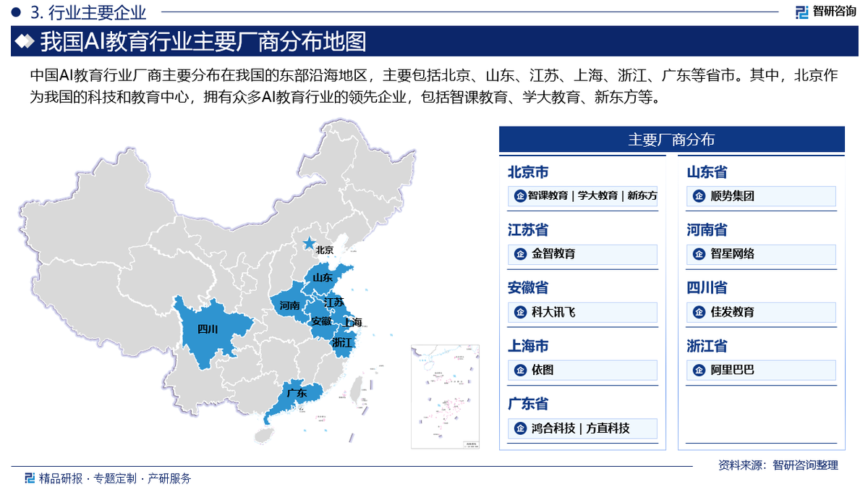Click the 3. 行业主要企业 heading
868x487 pixels.
pyautogui.click(x=89, y=12)
